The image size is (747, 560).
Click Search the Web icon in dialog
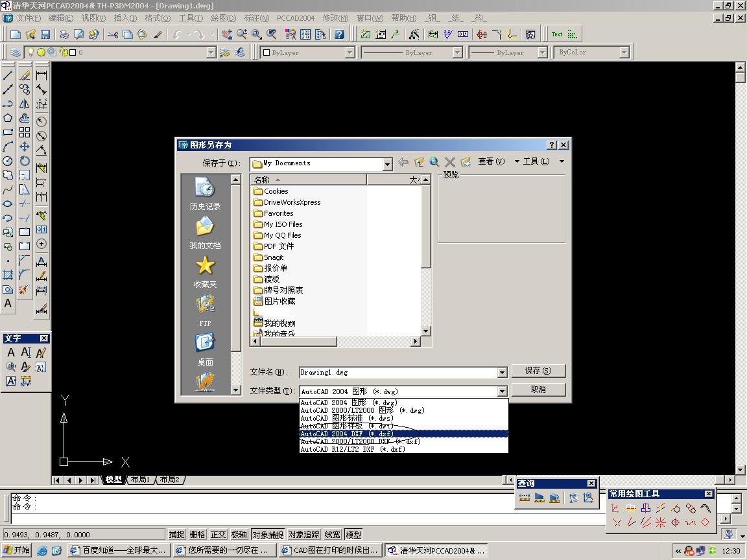[434, 162]
